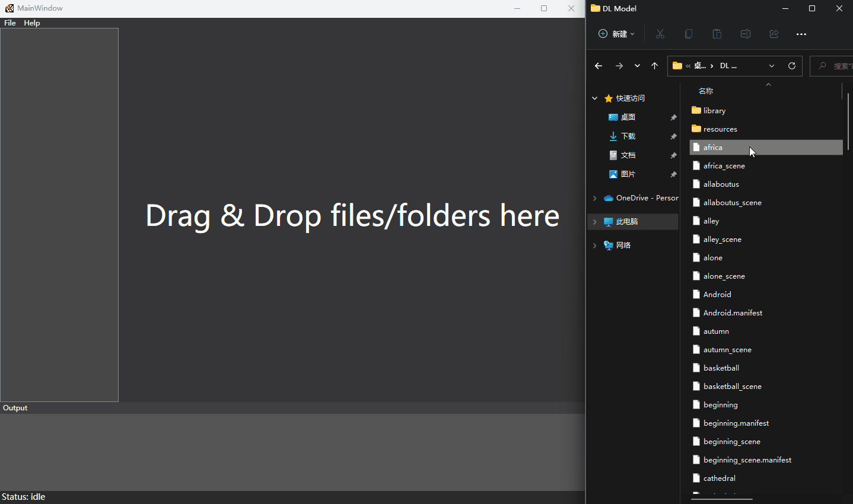Screen dimensions: 853x504
Task: Select the autumn file
Action: click(x=766, y=331)
